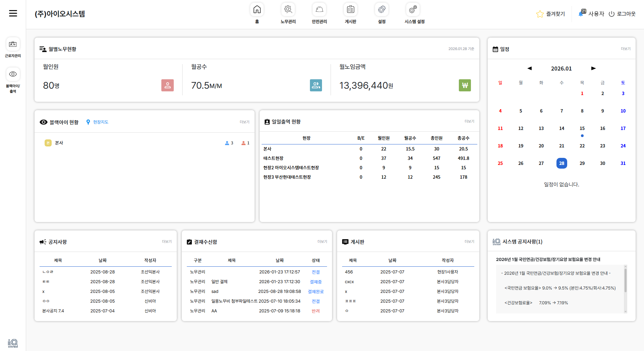Open the 현장지도 link

(x=101, y=122)
